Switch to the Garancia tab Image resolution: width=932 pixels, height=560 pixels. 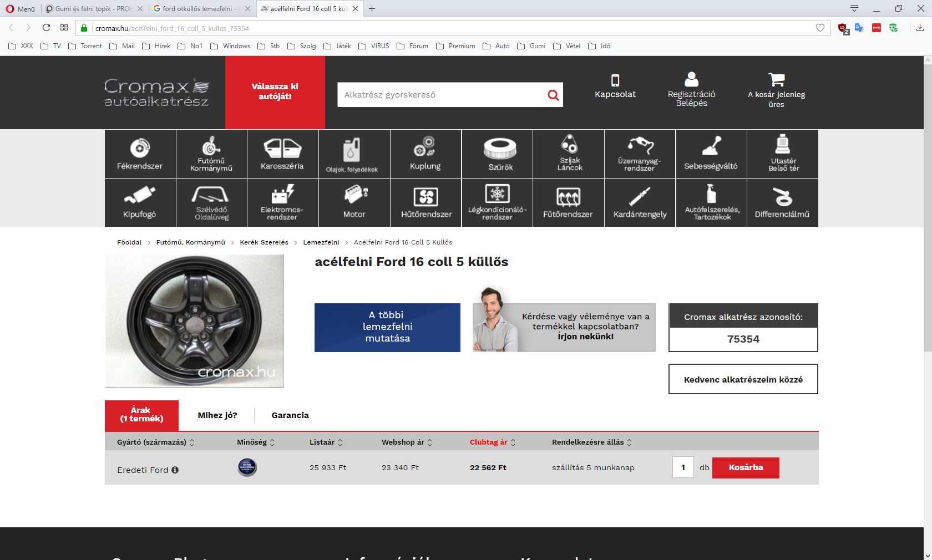click(290, 415)
